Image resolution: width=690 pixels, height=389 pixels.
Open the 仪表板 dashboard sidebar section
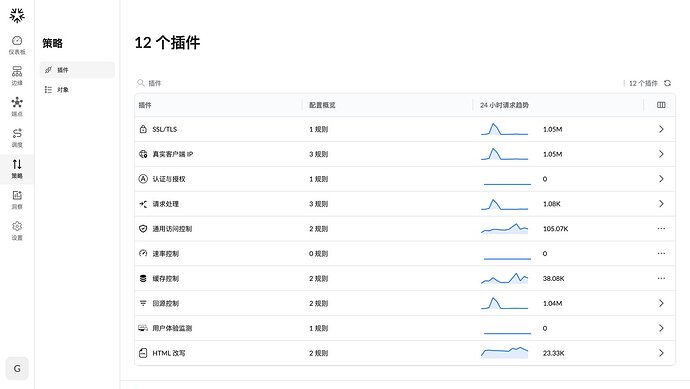click(17, 45)
